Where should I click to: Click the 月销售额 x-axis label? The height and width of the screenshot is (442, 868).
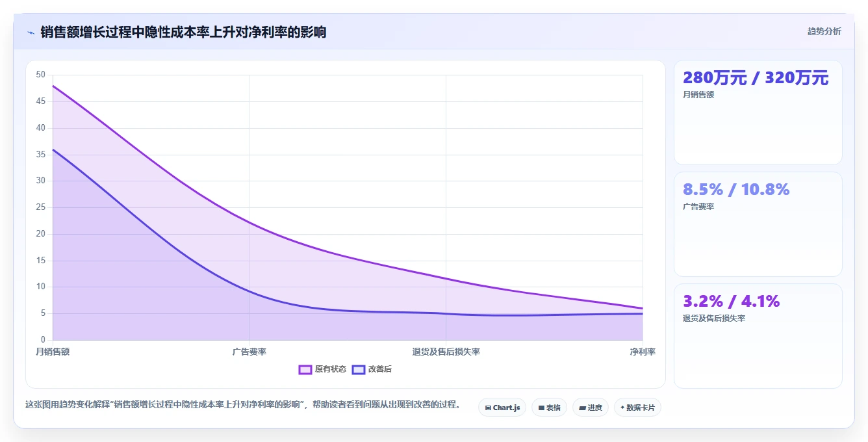[x=53, y=352]
